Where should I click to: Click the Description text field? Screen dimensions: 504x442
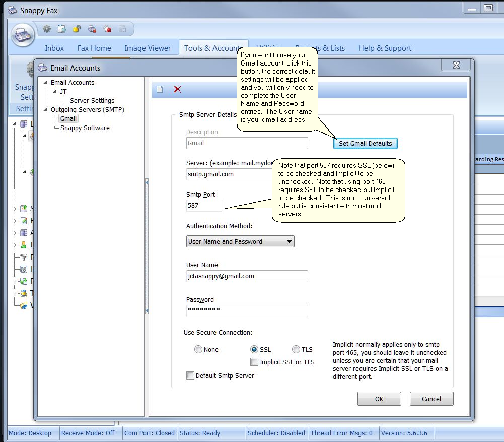coord(247,143)
